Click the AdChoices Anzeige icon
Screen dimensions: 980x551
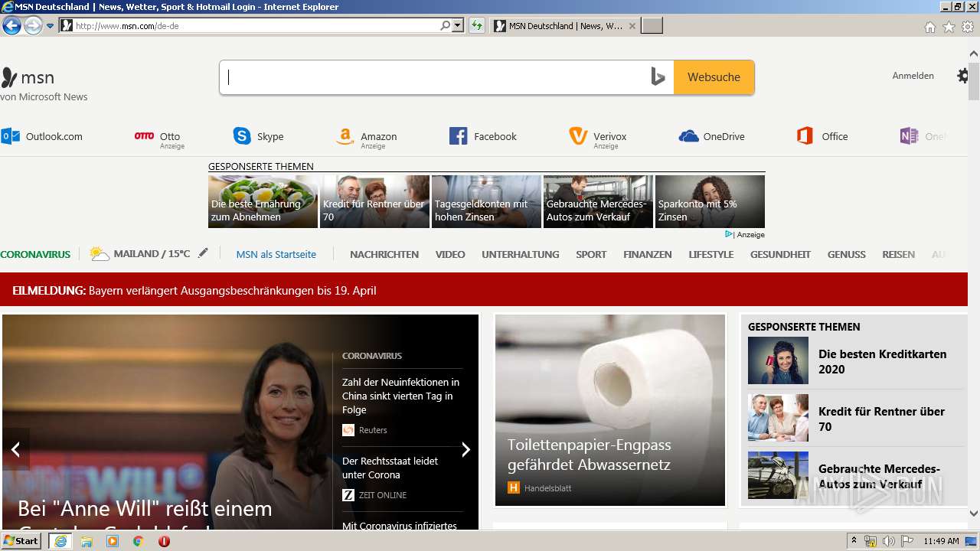click(x=729, y=235)
